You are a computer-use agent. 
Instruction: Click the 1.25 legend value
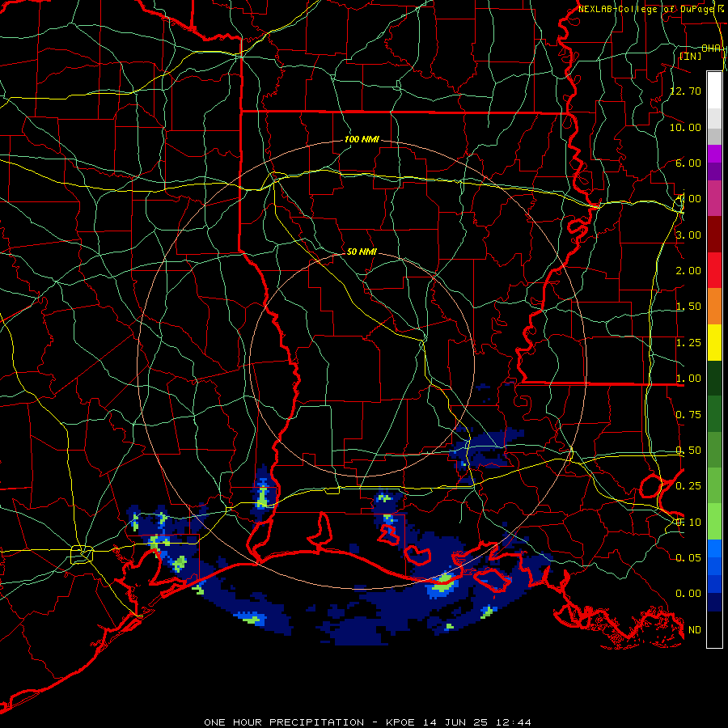[x=688, y=343]
